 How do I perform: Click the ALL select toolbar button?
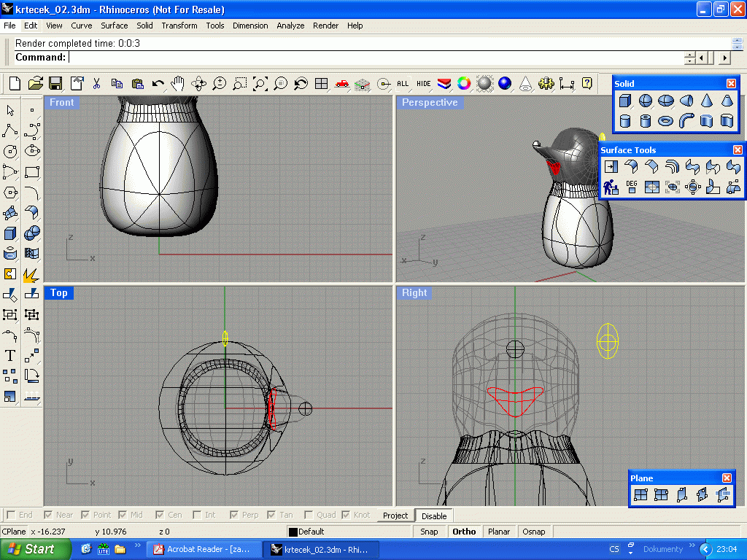pyautogui.click(x=403, y=84)
